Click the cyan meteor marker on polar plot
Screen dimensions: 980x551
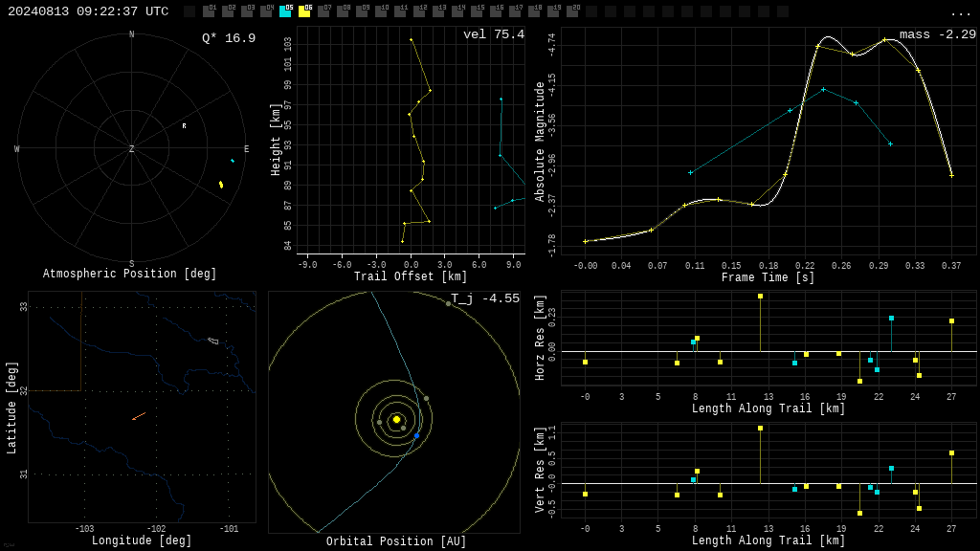233,161
